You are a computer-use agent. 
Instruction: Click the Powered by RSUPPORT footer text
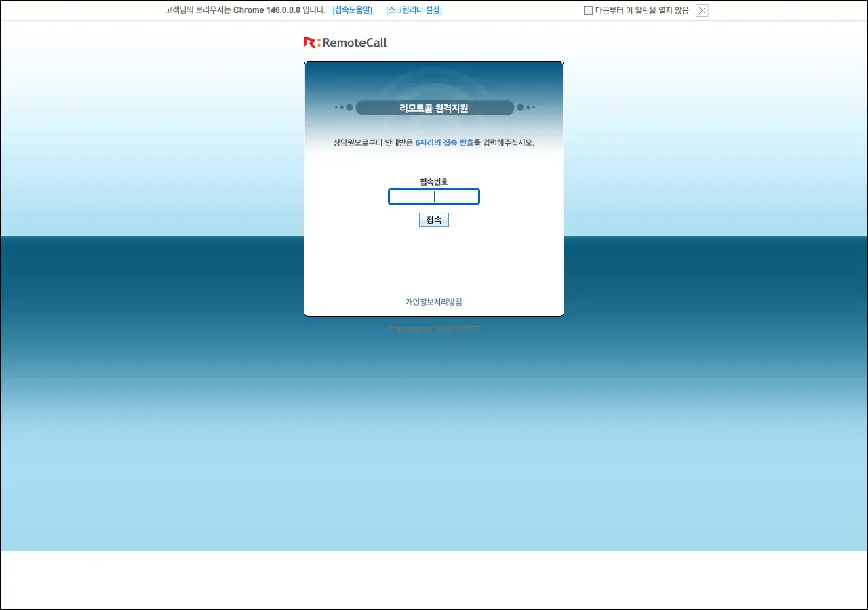(434, 329)
